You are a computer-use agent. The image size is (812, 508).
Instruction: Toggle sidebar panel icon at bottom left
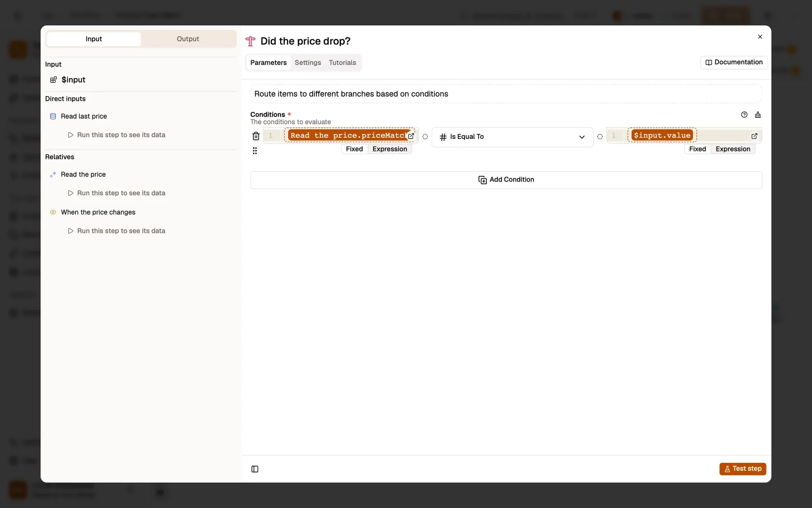(255, 469)
